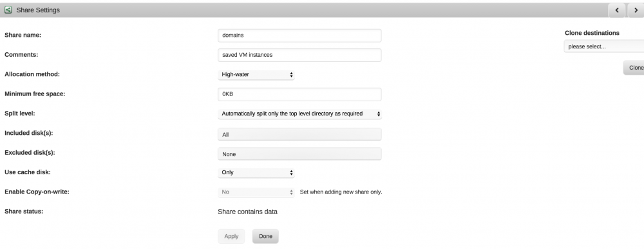Click the Clone button
Screen dimensions: 644x249
(634, 68)
